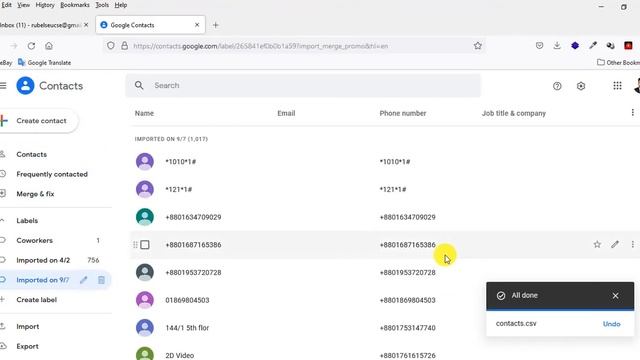Open Imported on 4/2 label

point(43,260)
